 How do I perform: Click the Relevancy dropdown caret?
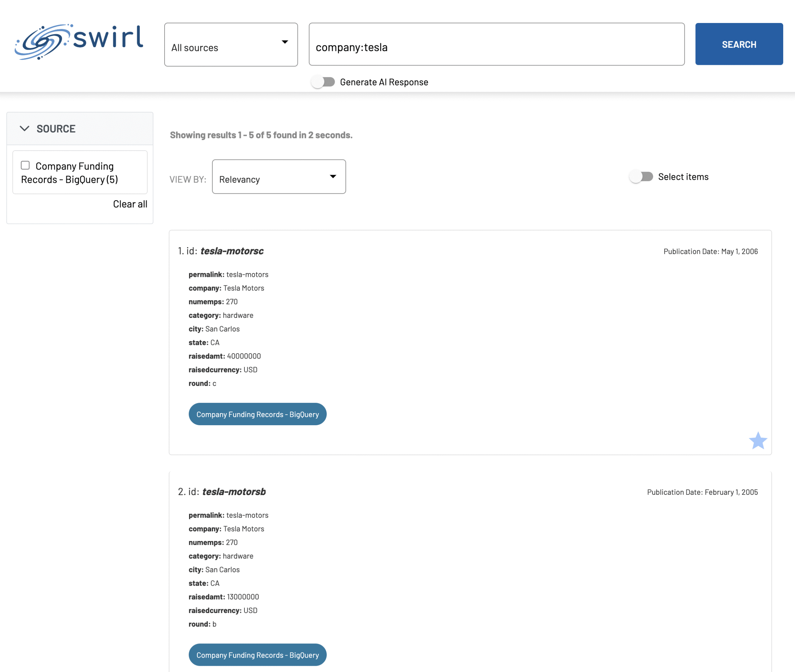333,176
